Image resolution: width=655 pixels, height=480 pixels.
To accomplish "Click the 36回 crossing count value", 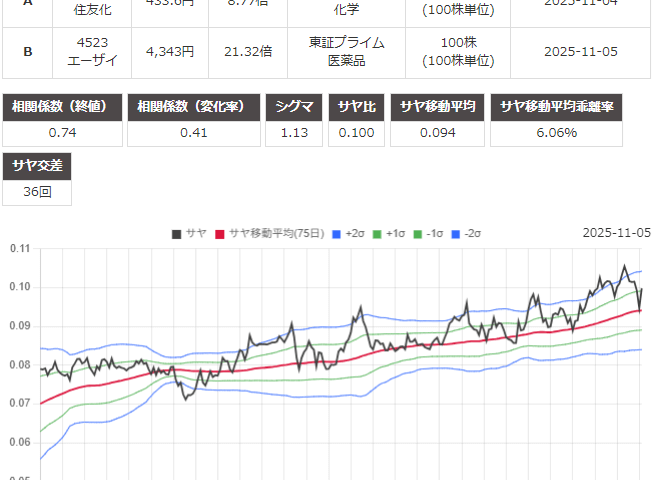I will (38, 191).
